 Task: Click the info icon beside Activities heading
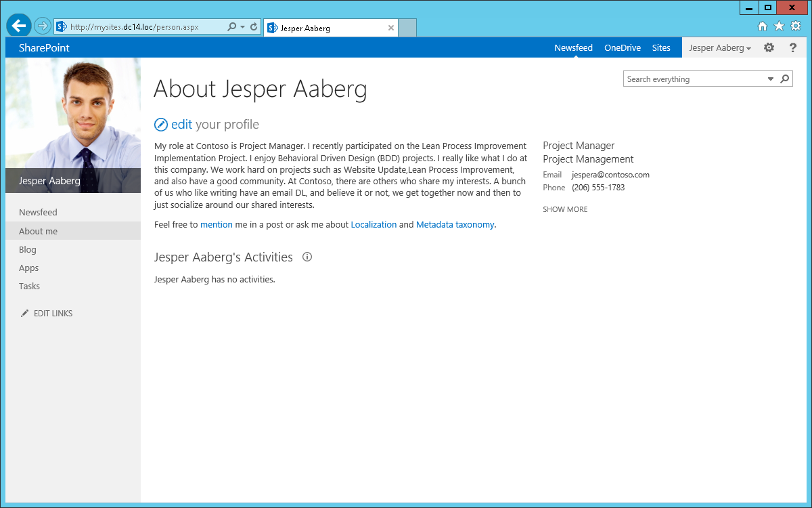[x=307, y=257]
